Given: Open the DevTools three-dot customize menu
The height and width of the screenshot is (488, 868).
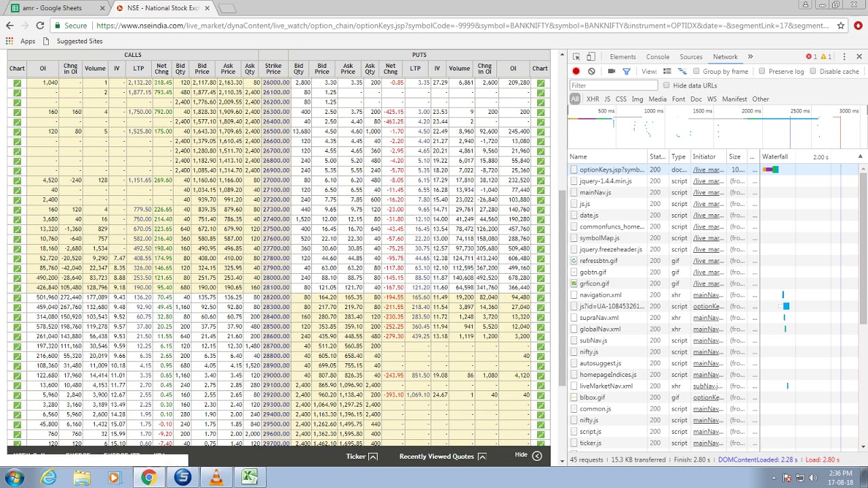Looking at the screenshot, I should (x=844, y=57).
